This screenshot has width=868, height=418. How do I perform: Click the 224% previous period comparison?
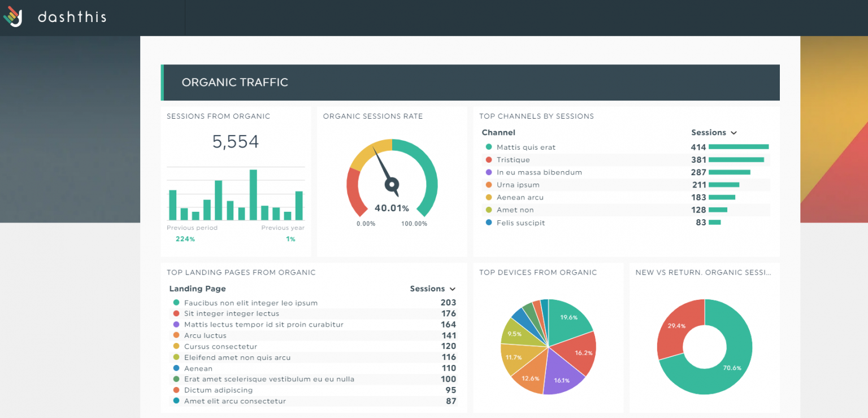click(185, 239)
